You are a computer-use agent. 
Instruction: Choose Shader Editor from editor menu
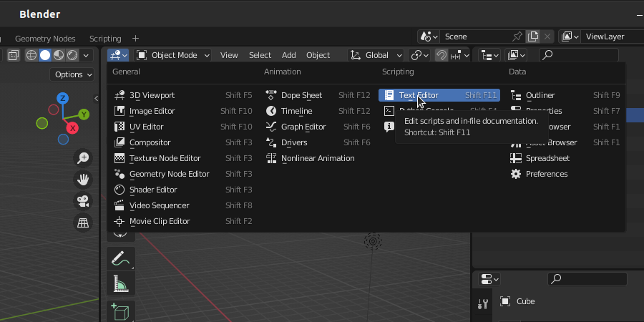153,190
